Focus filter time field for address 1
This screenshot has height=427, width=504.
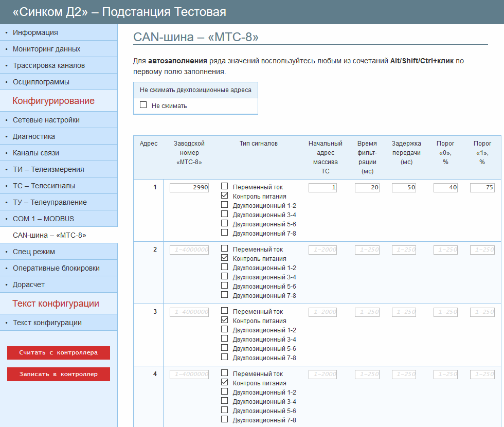[367, 188]
